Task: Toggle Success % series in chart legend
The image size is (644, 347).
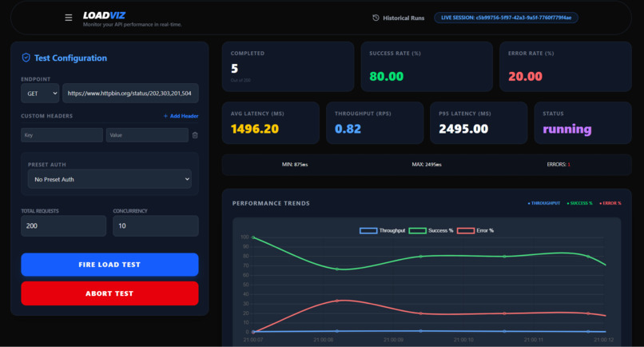Action: (431, 230)
